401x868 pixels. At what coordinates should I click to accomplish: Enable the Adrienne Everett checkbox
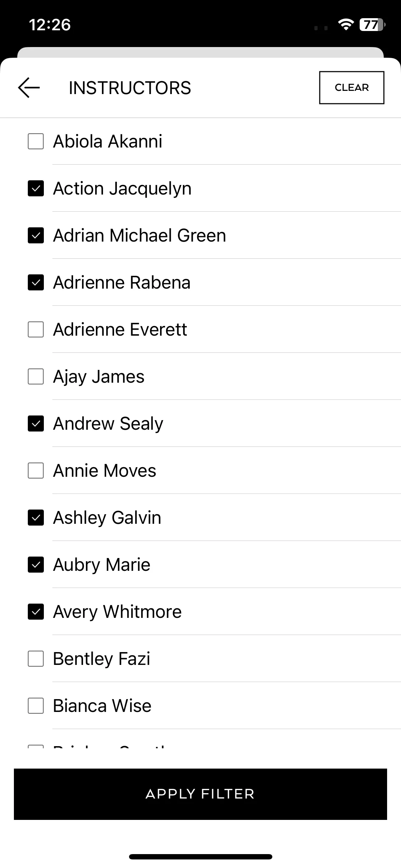click(36, 329)
